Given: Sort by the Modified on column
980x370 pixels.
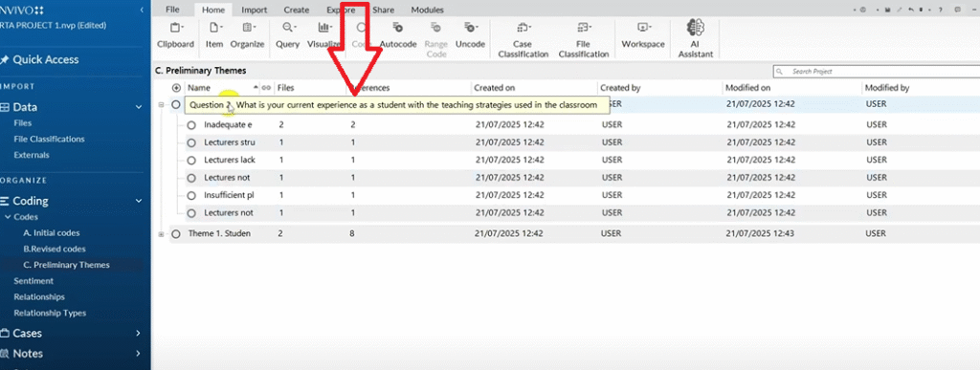Looking at the screenshot, I should pyautogui.click(x=747, y=88).
